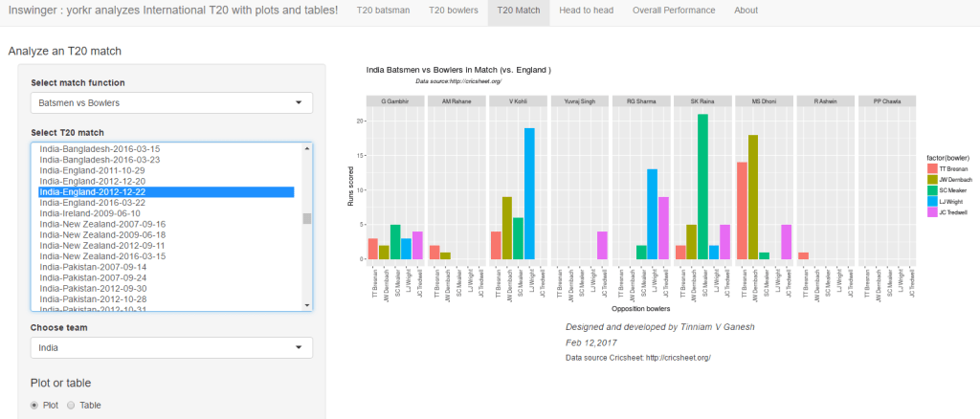Click the match list scroll-up arrow
980x419 pixels.
pos(307,149)
